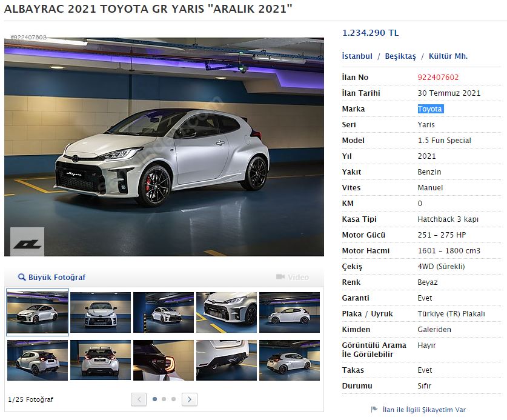Click the next photos arrow button
The image size is (507, 420).
point(190,399)
